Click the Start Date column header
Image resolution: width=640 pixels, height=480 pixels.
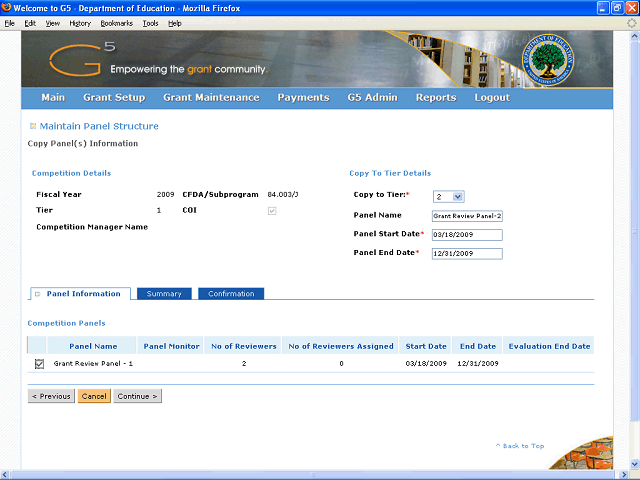point(426,346)
